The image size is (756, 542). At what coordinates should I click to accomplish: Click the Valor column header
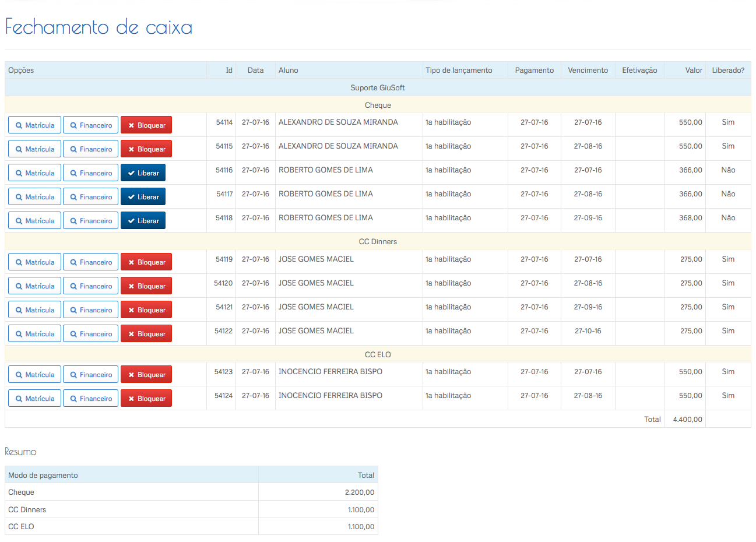click(x=693, y=71)
